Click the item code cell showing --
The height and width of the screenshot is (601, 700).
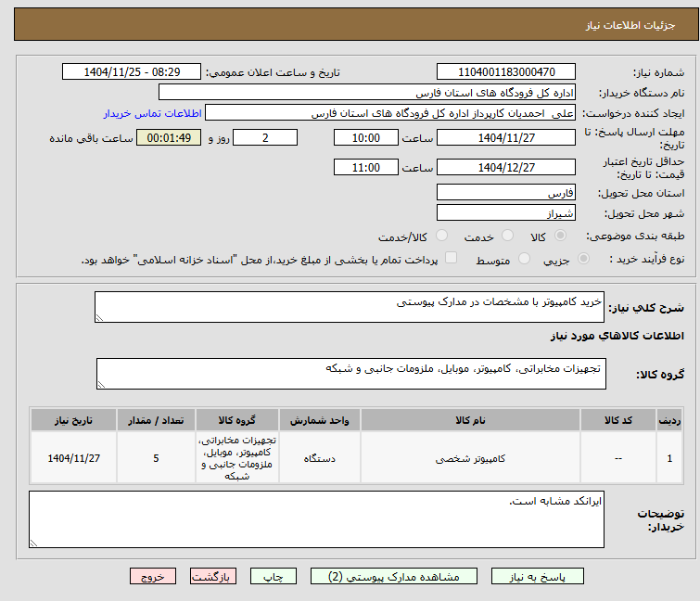[x=618, y=458]
